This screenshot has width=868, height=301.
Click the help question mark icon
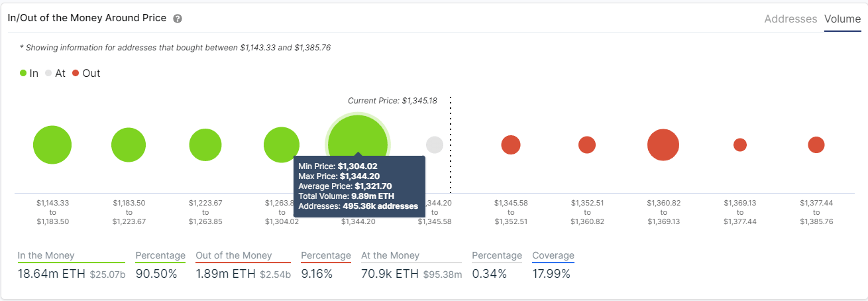click(x=178, y=19)
